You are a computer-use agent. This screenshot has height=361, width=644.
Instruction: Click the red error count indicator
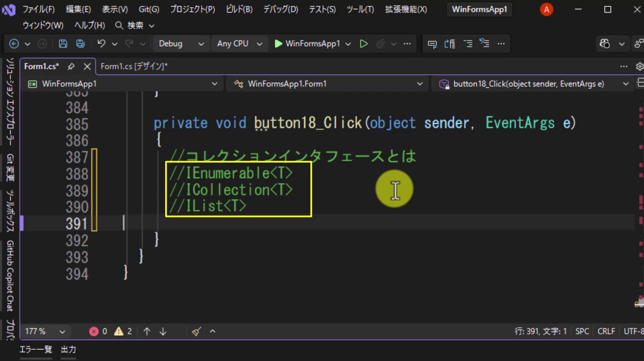98,331
